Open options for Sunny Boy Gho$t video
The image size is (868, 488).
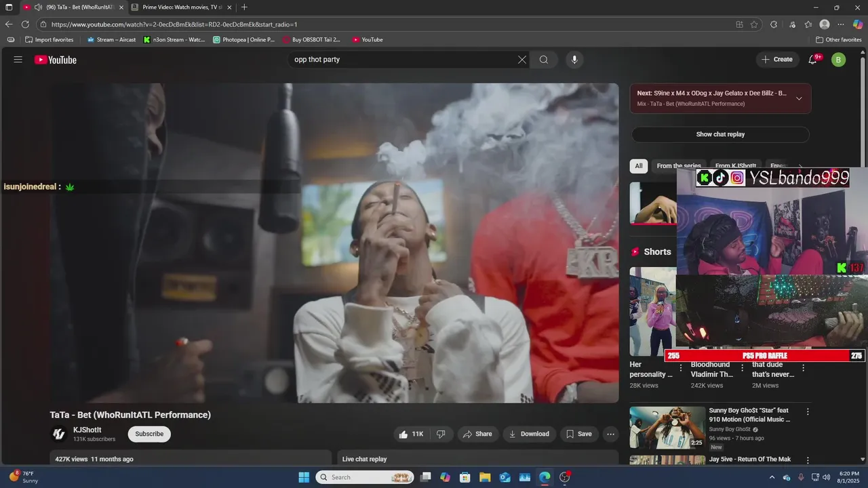pyautogui.click(x=808, y=411)
